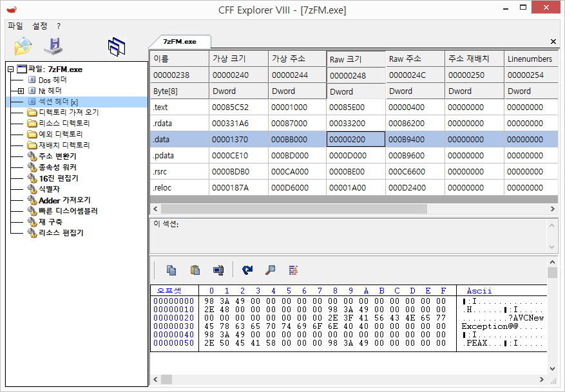Click the magnifier find icon

[x=270, y=270]
